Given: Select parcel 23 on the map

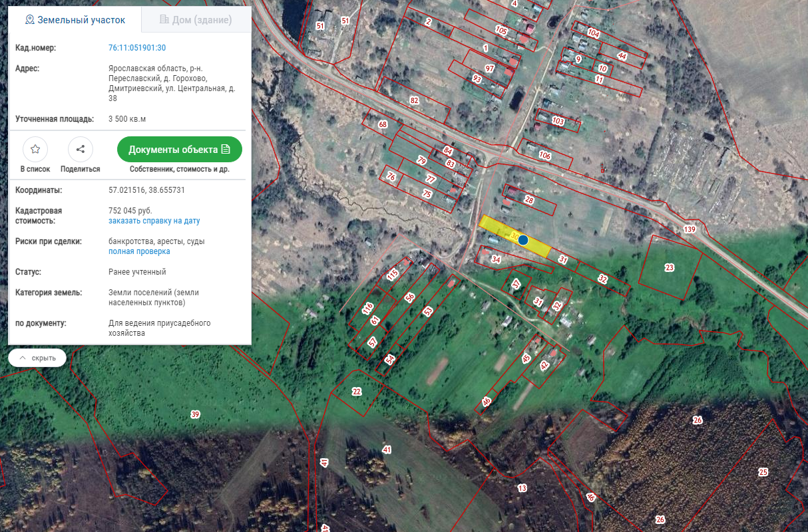Looking at the screenshot, I should pyautogui.click(x=669, y=267).
